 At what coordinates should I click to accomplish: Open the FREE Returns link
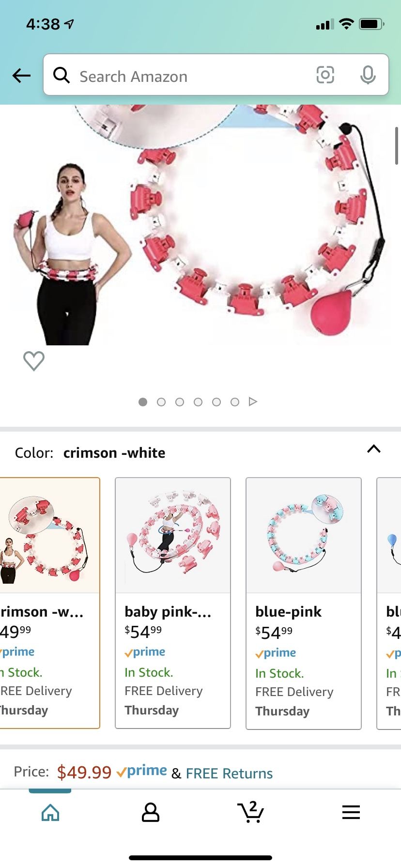(229, 774)
